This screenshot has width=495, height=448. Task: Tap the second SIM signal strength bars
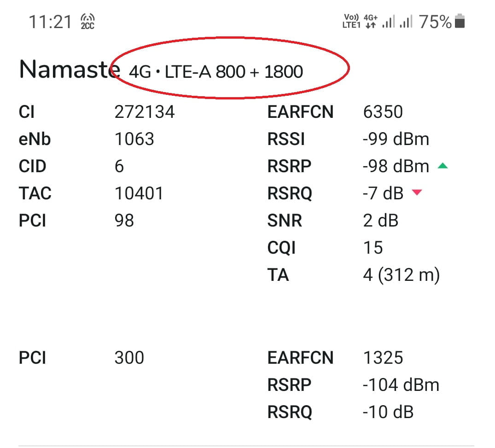click(406, 22)
